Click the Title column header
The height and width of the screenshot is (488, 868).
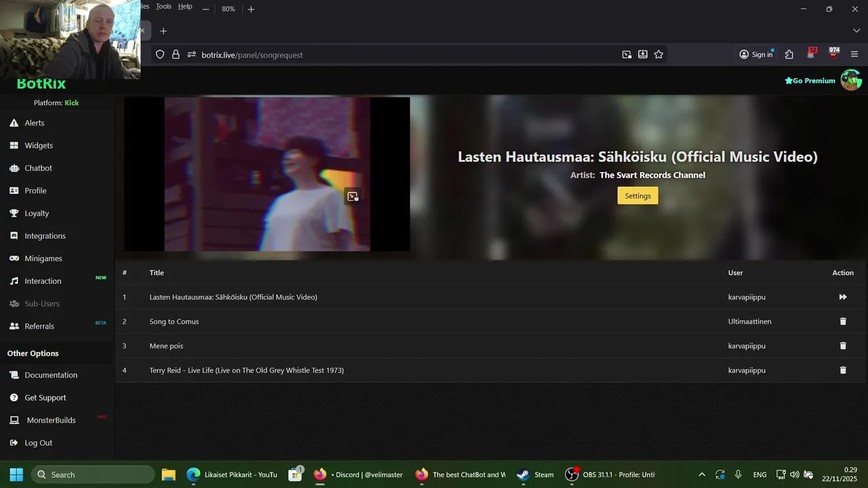click(x=157, y=272)
